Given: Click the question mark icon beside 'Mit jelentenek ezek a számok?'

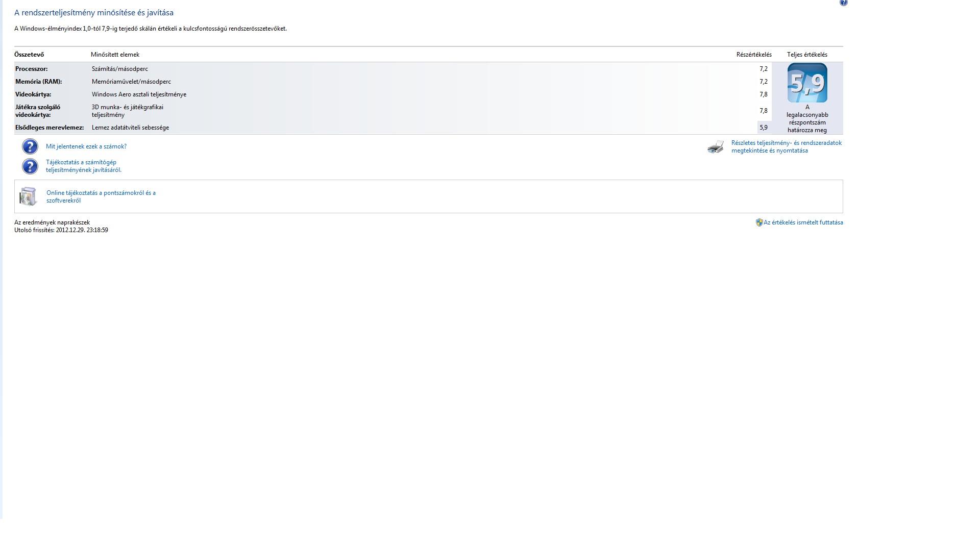Looking at the screenshot, I should tap(30, 146).
